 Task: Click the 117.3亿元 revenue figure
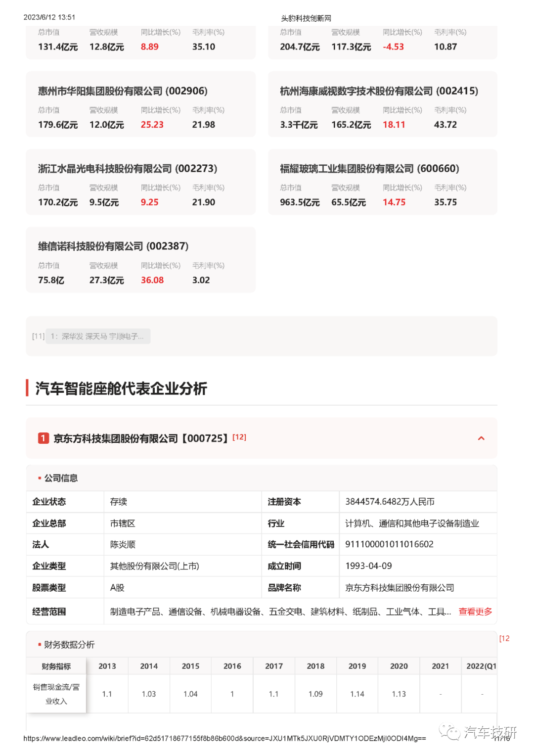point(351,47)
